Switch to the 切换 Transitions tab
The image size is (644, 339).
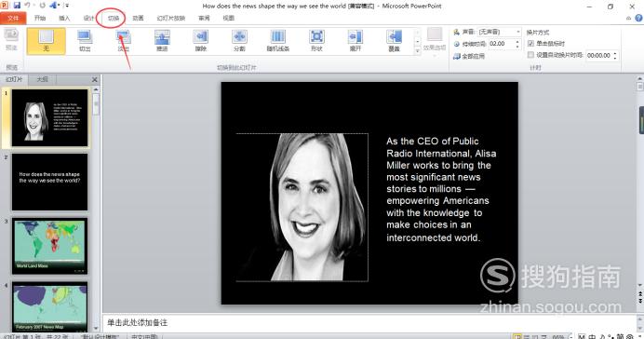tap(114, 18)
